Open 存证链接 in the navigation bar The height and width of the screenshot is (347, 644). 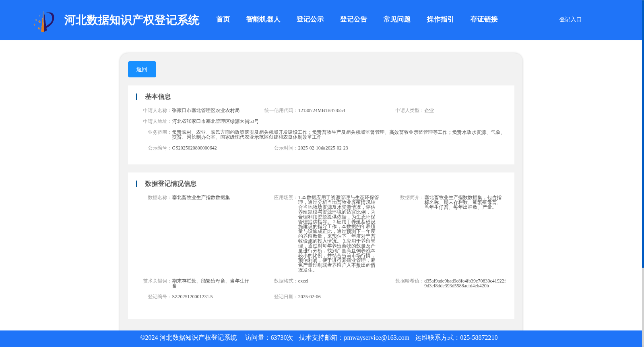click(x=484, y=19)
